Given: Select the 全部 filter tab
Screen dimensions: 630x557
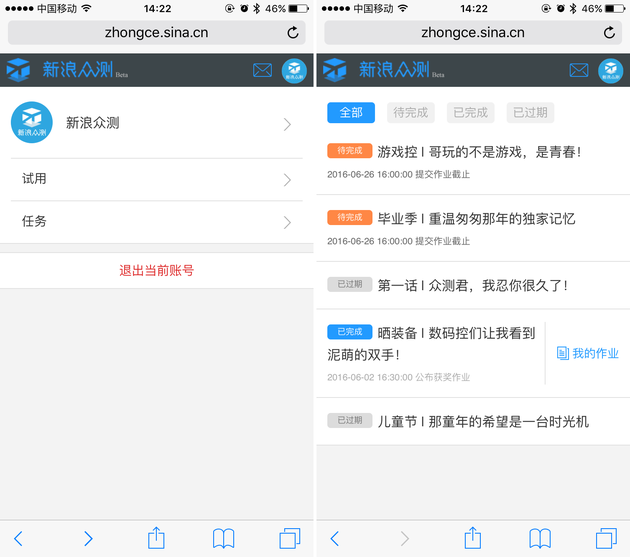Looking at the screenshot, I should 351,113.
